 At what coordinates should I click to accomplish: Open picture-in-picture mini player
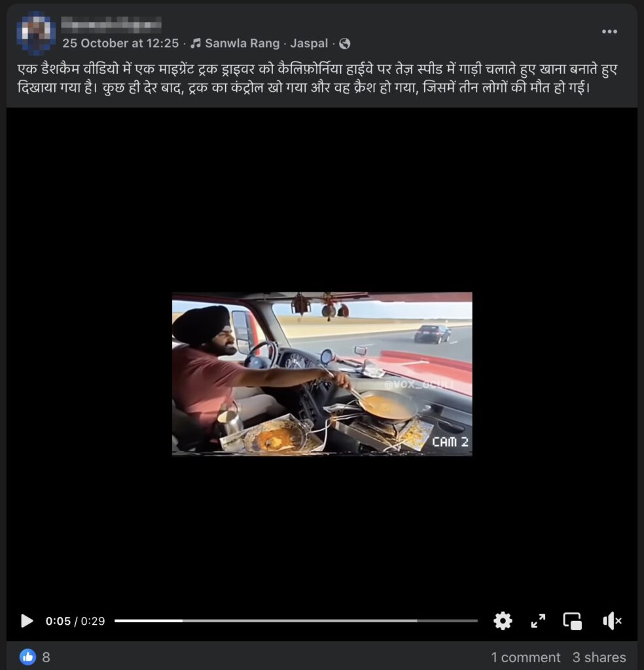coord(572,621)
